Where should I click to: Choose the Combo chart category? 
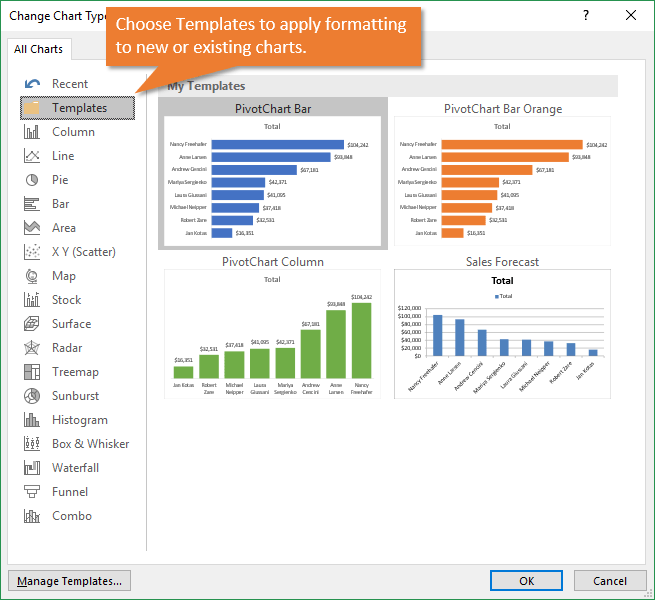71,516
